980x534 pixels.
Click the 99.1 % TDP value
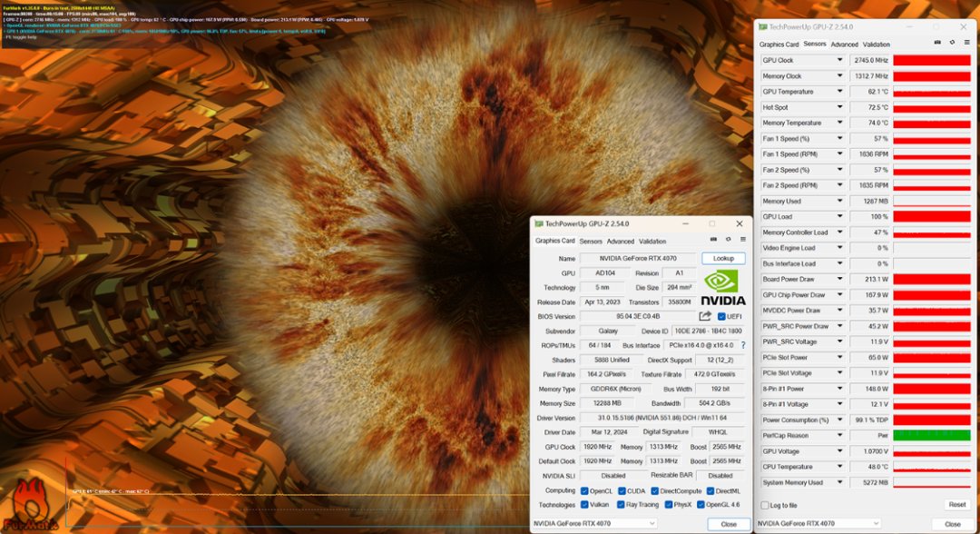[869, 420]
